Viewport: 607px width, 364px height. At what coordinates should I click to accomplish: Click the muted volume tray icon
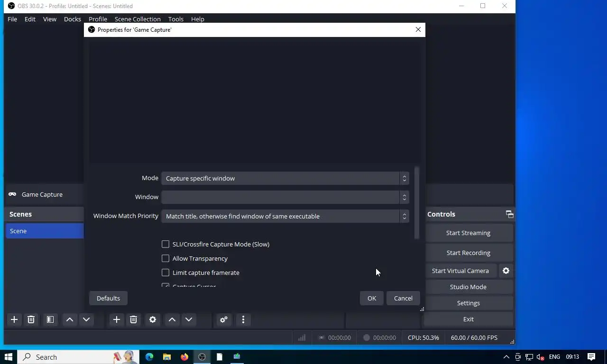(x=541, y=357)
